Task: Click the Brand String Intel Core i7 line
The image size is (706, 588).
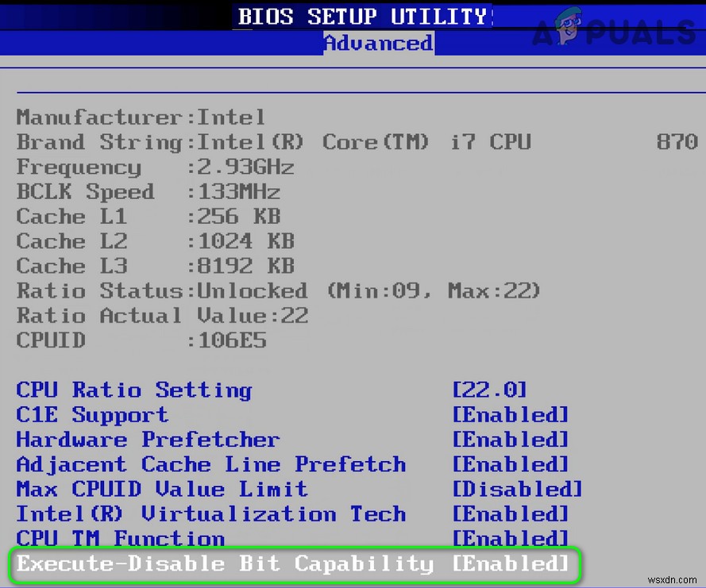Action: tap(357, 142)
